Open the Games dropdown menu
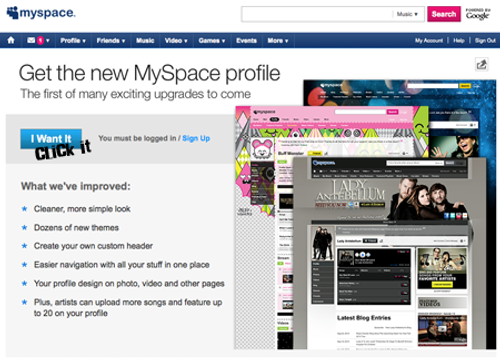This screenshot has height=361, width=500. click(x=212, y=41)
